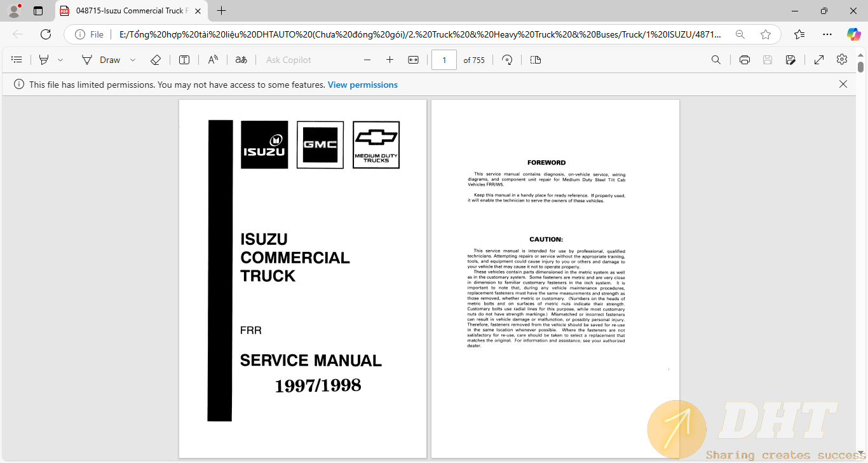Click the cover page of the manual
868x463 pixels.
tap(302, 279)
